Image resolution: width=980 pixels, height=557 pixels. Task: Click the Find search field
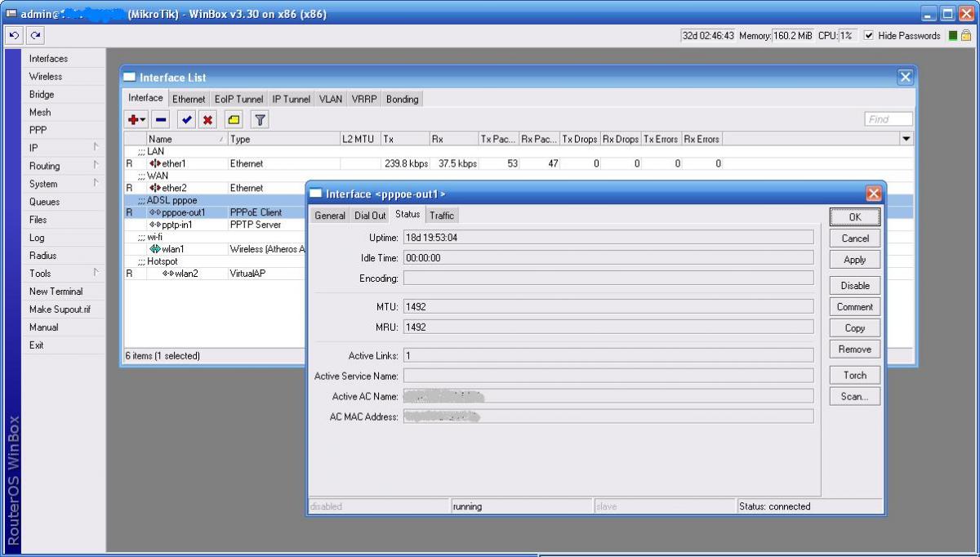(889, 119)
